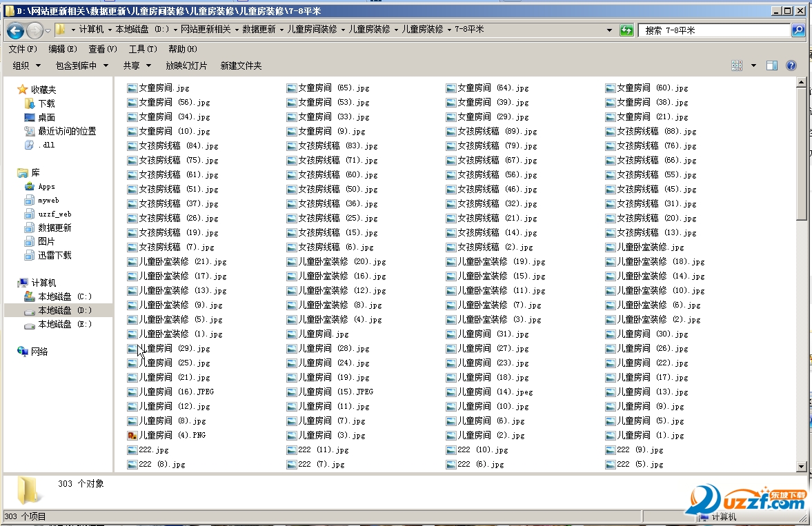Click the Back navigation arrow button
Viewport: 812px width, 526px height.
pos(15,30)
